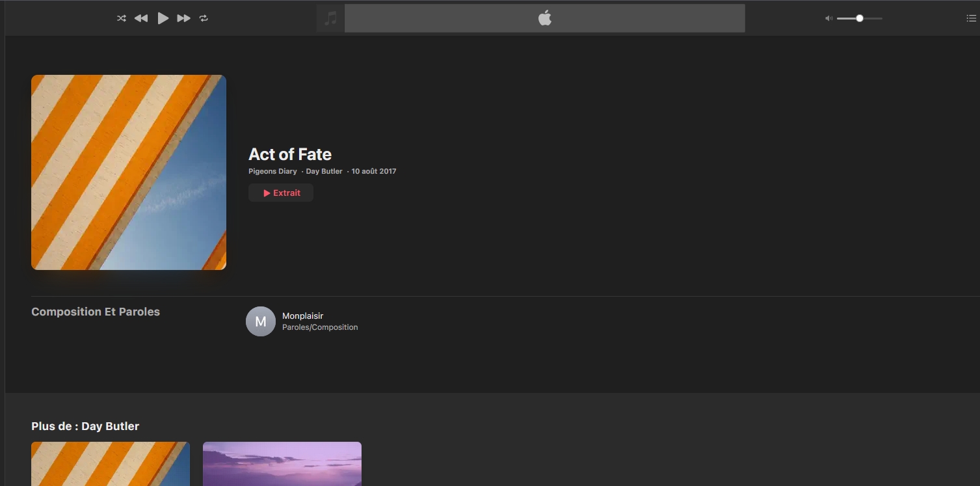Open the orange striped album thumbnail below
This screenshot has width=980, height=486.
click(x=111, y=464)
